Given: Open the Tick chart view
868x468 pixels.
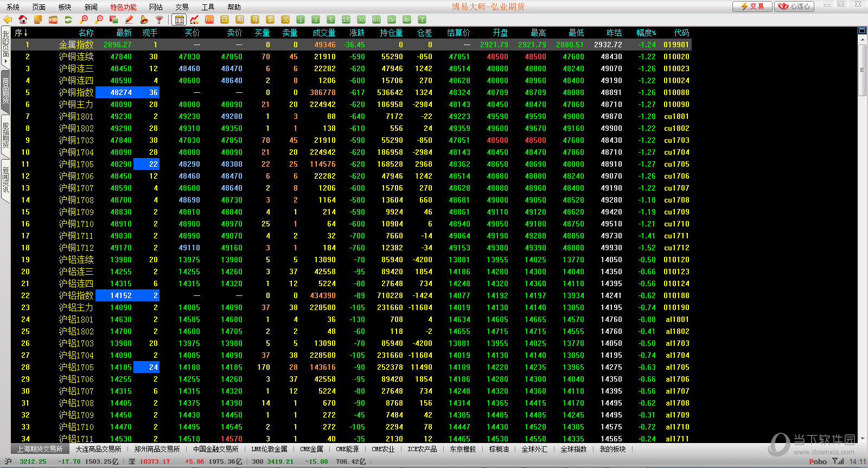Looking at the screenshot, I should click(x=209, y=20).
